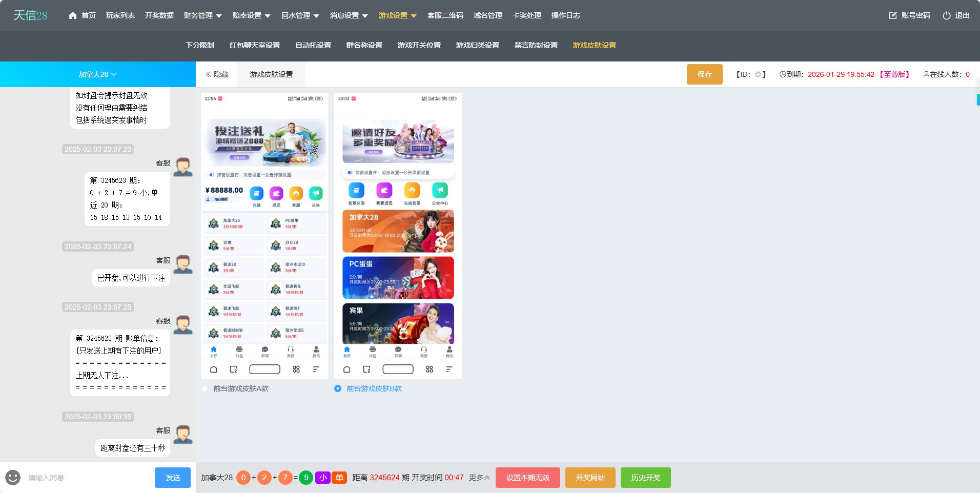Switch to 下分限制 submenu
This screenshot has height=493, width=980.
click(200, 45)
